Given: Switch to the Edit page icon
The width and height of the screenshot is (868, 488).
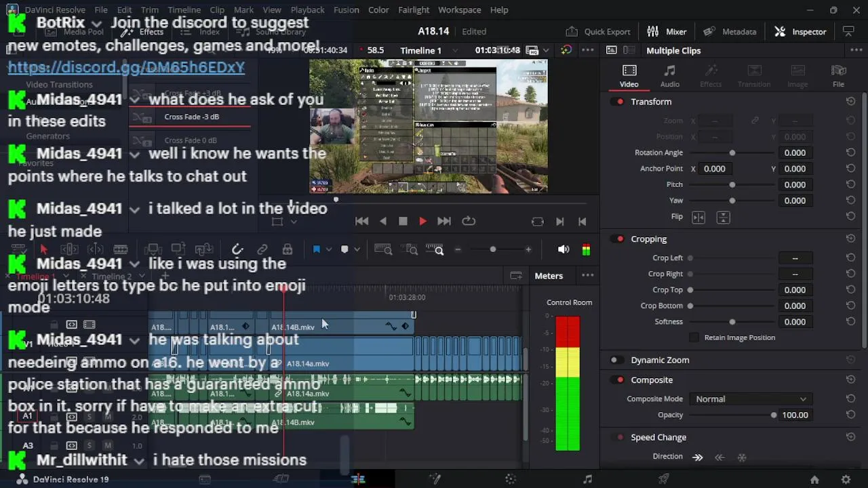Looking at the screenshot, I should (x=358, y=479).
